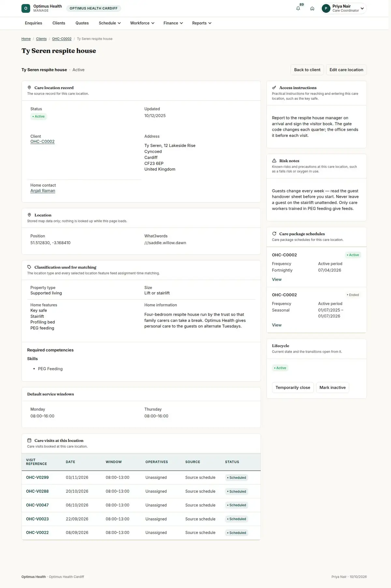Click the Optimus Health logo square
Image resolution: width=391 pixels, height=588 pixels.
26,8
